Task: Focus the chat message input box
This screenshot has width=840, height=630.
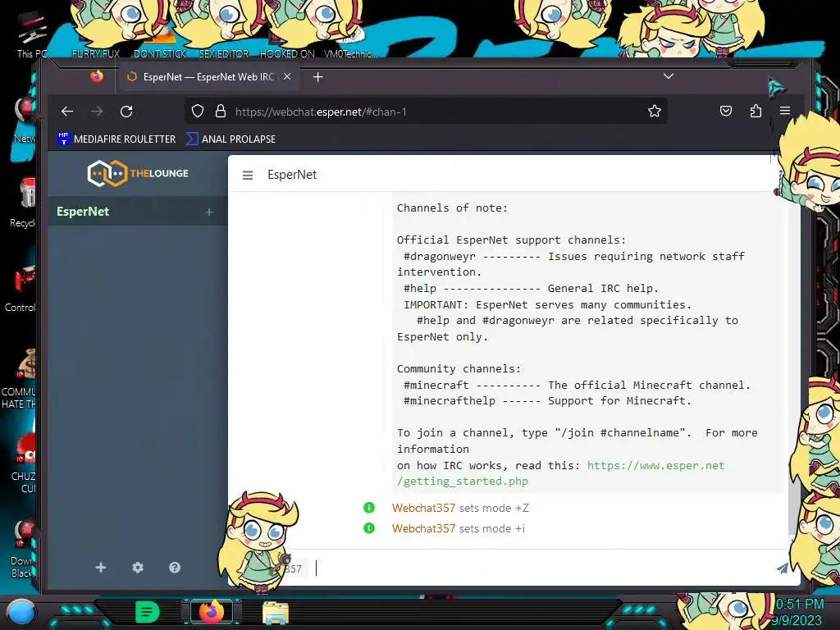Action: coord(541,568)
